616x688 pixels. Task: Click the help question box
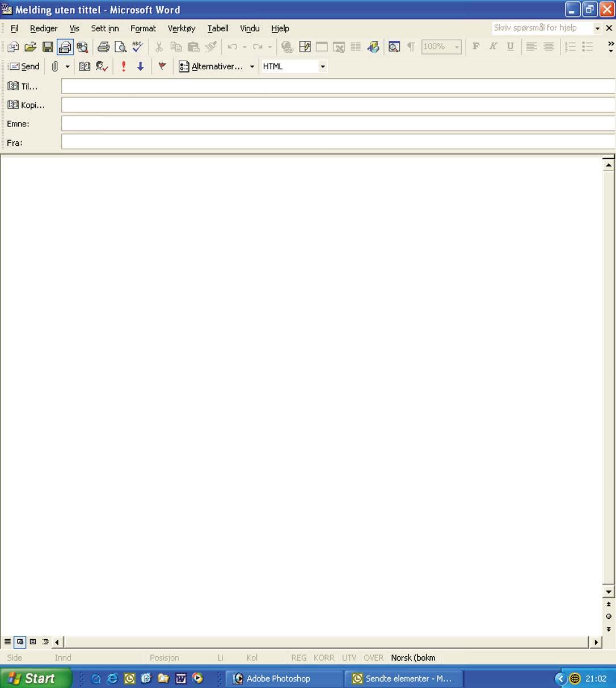click(542, 28)
